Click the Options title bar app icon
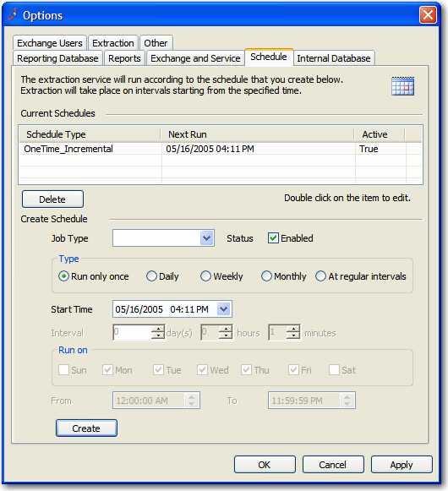The height and width of the screenshot is (491, 448). click(x=14, y=14)
